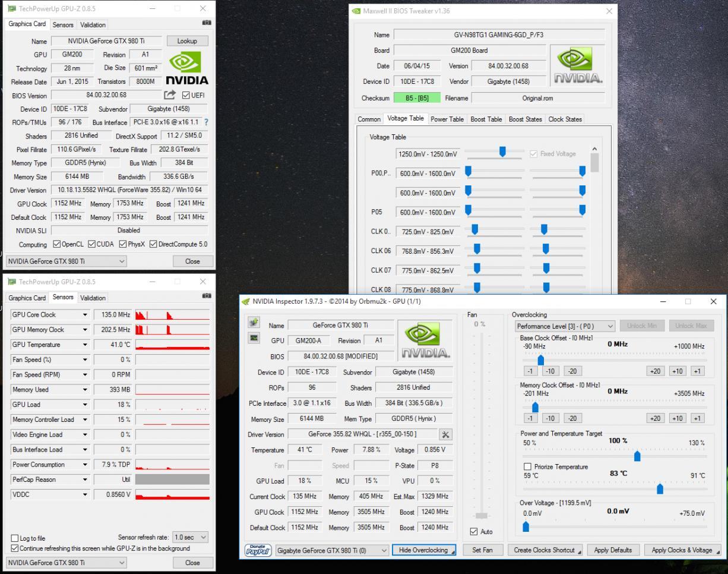Enable Log to file checkbox

(15, 538)
